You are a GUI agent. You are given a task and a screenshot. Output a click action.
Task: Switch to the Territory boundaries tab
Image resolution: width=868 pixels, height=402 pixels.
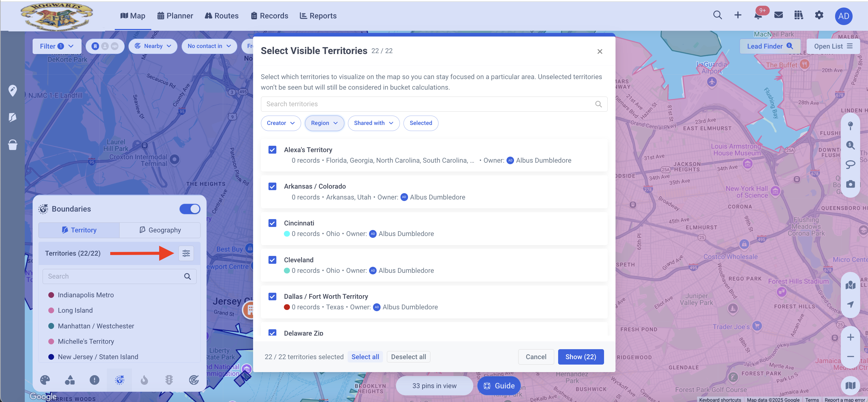click(x=79, y=230)
